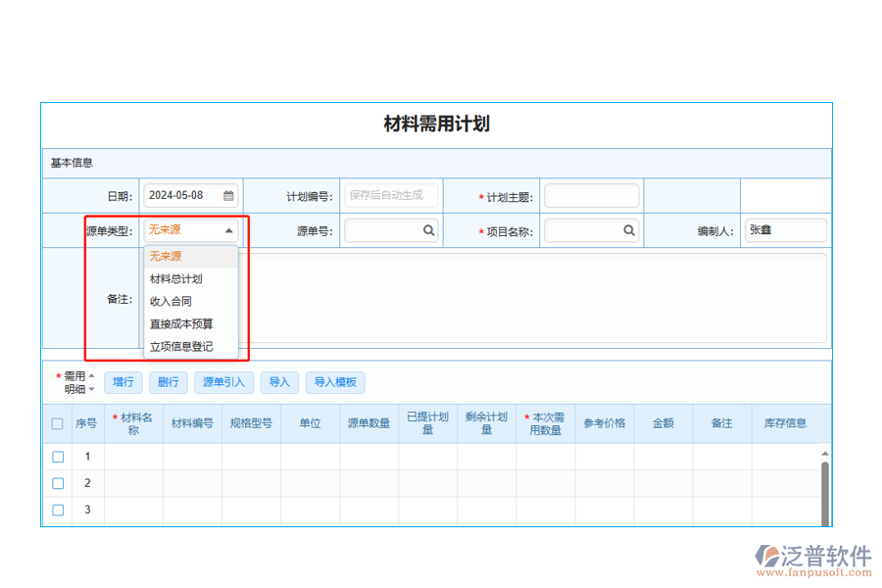This screenshot has width=882, height=588.
Task: Click the 删行 button to delete row
Action: coord(168,382)
